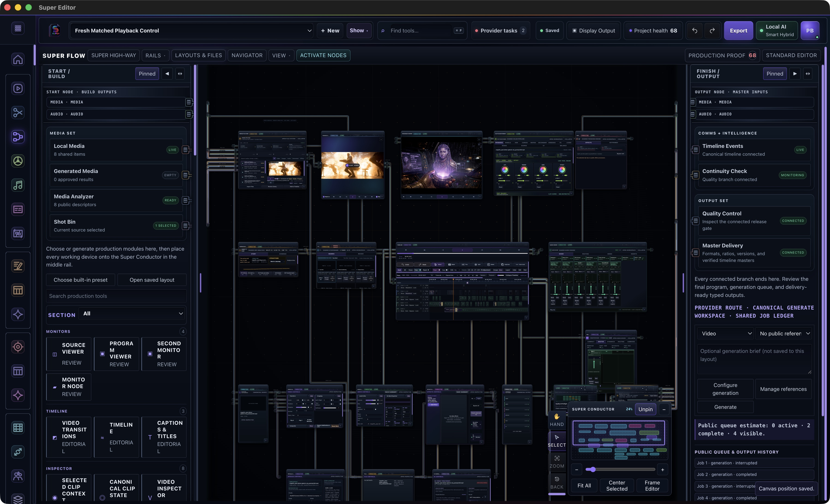Image resolution: width=830 pixels, height=504 pixels.
Task: Open the play viewer icon in sidebar
Action: point(18,88)
